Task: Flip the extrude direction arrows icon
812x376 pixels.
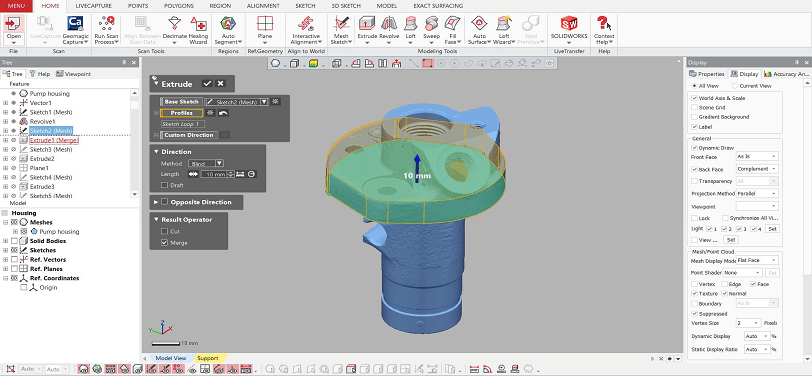Action: tap(193, 175)
